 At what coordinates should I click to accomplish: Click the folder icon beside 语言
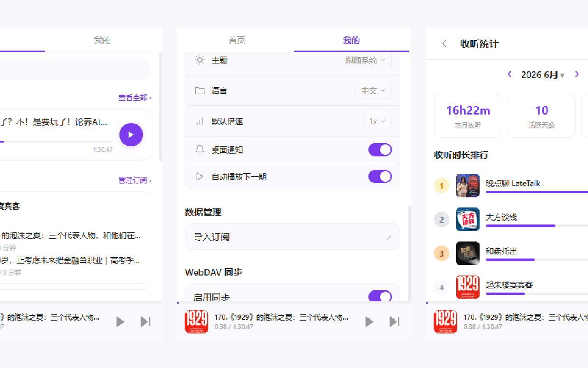200,91
